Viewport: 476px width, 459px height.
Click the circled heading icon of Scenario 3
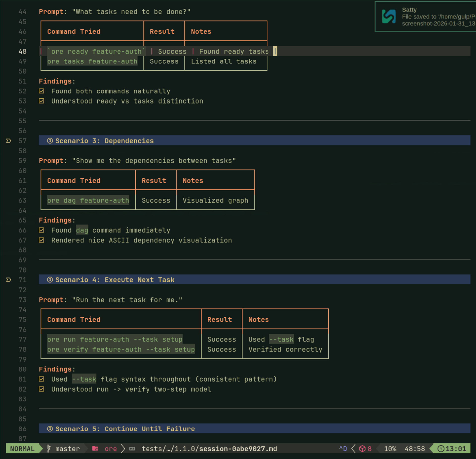tap(50, 141)
